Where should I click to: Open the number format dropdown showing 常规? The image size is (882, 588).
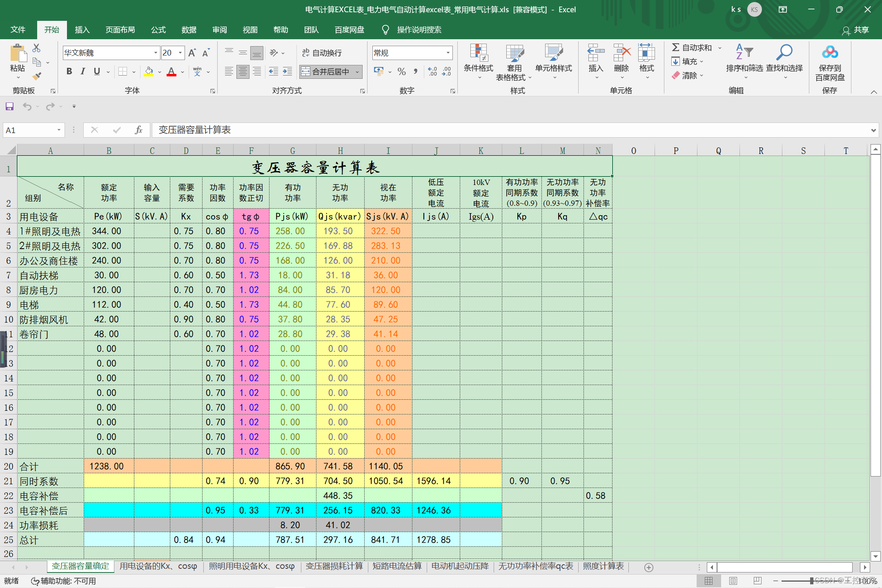pyautogui.click(x=448, y=53)
